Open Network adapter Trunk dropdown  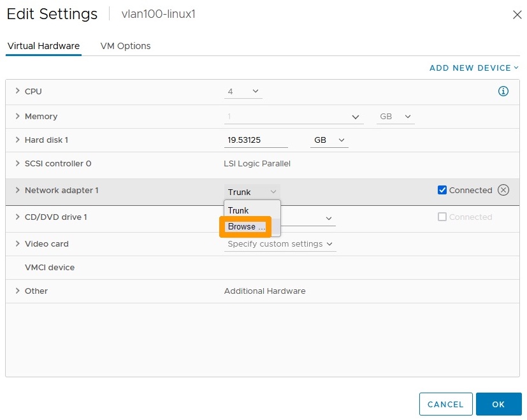(252, 192)
